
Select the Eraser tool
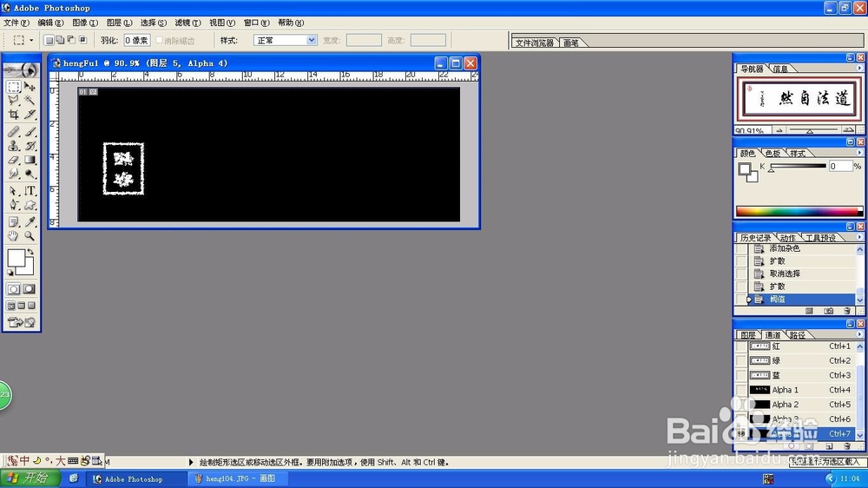point(14,160)
